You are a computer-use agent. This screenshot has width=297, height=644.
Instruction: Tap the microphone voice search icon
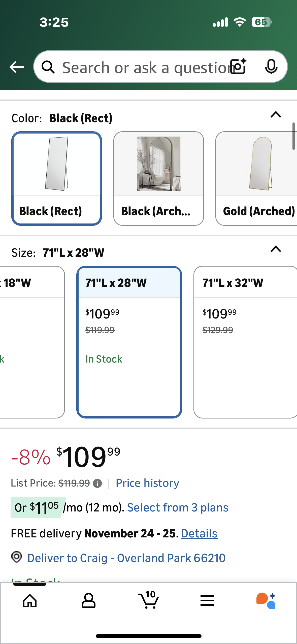[271, 67]
